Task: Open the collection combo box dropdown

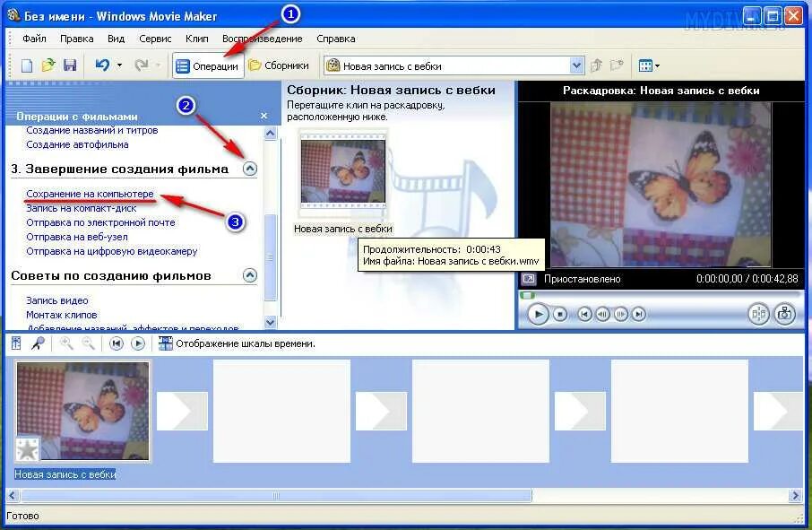Action: coord(576,65)
